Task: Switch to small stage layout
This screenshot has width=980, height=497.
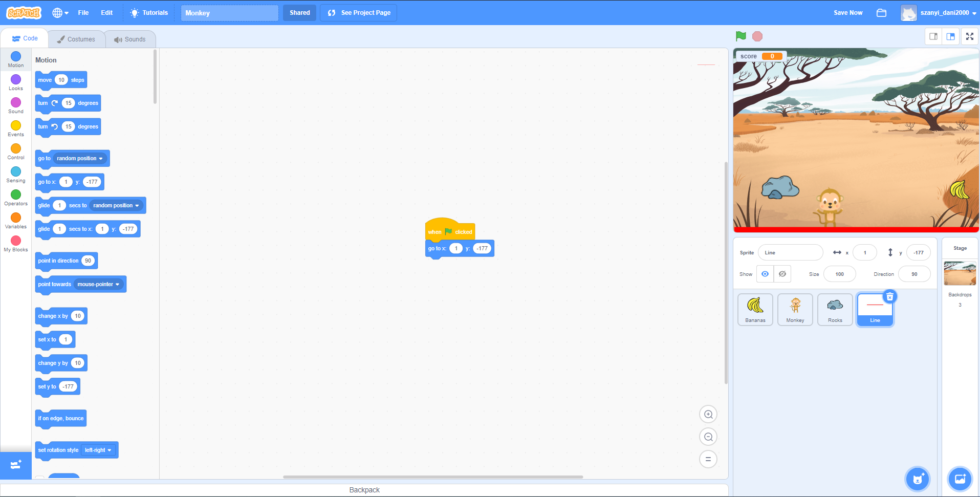Action: [x=933, y=36]
